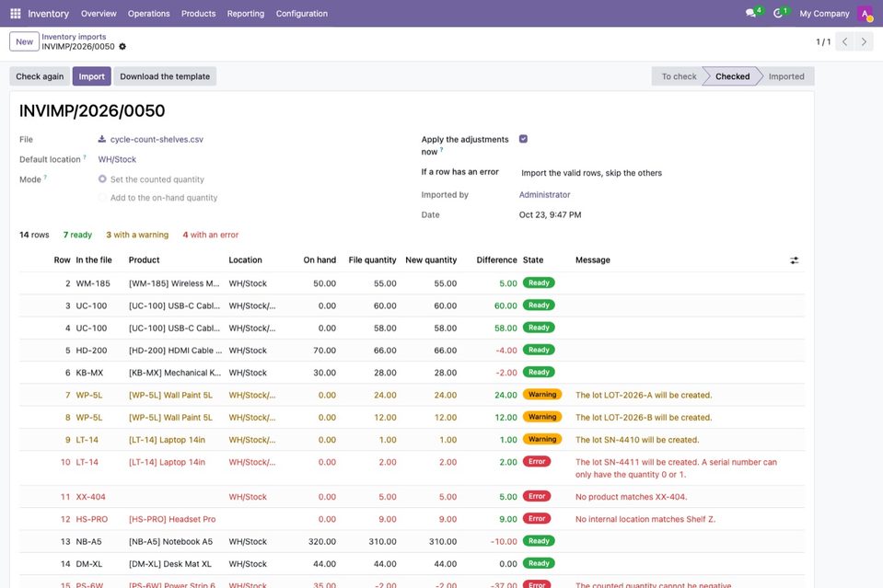Go back to Inventory imports breadcrumb
883x588 pixels.
74,37
